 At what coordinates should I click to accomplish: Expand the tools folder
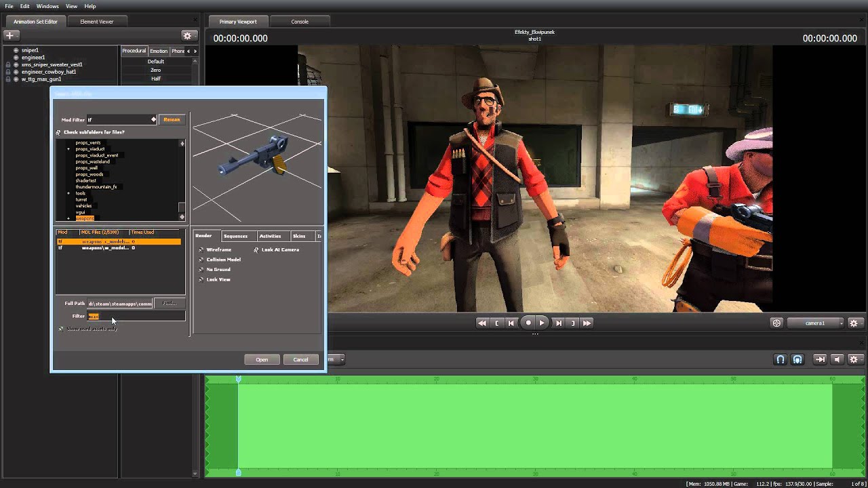click(68, 193)
